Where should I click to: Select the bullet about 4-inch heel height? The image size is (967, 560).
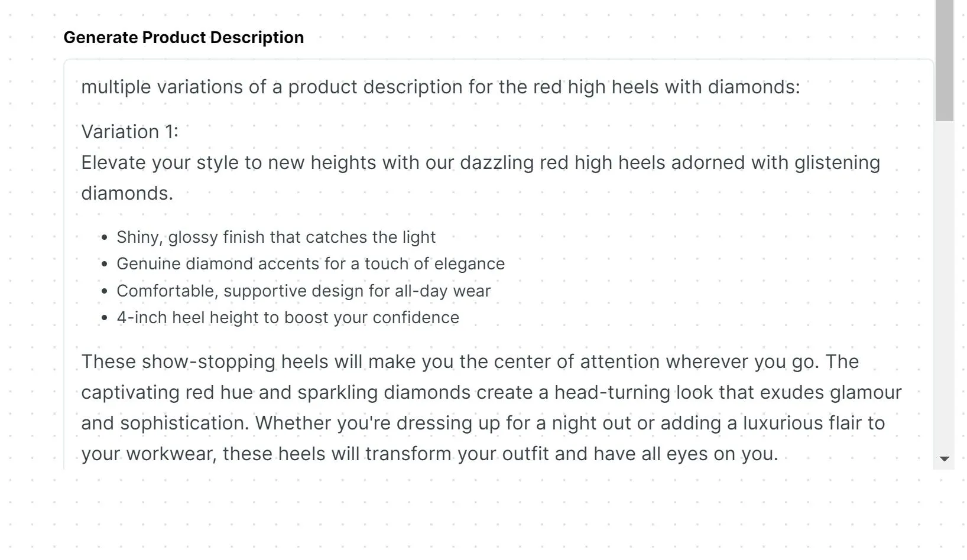(x=287, y=317)
